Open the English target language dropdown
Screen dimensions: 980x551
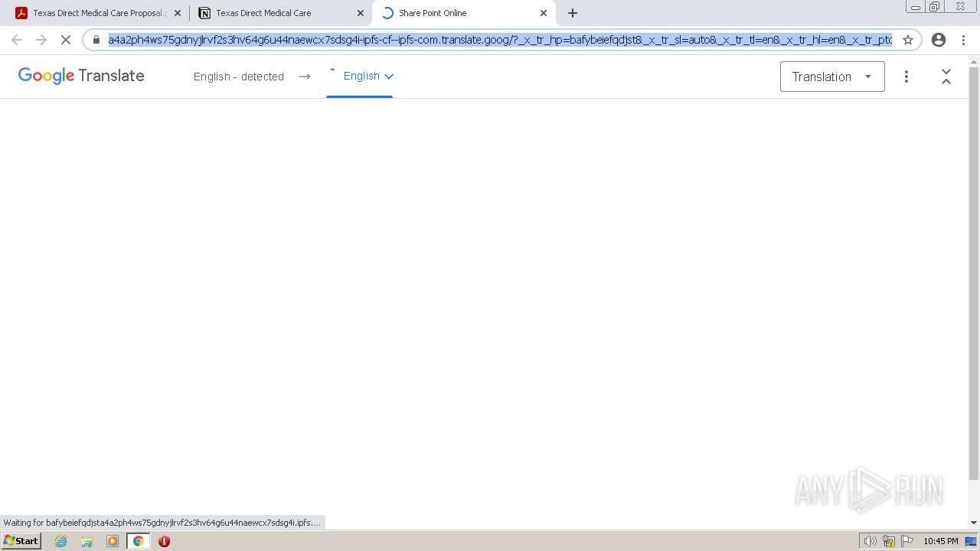coord(367,76)
